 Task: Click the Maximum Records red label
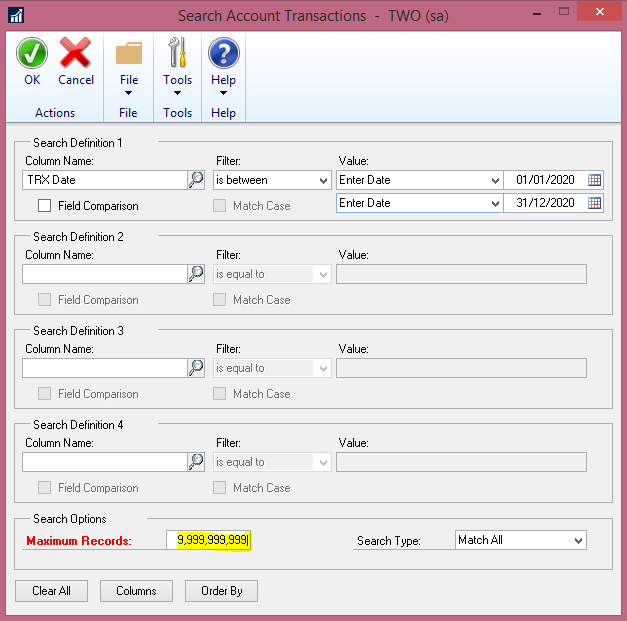tap(79, 541)
